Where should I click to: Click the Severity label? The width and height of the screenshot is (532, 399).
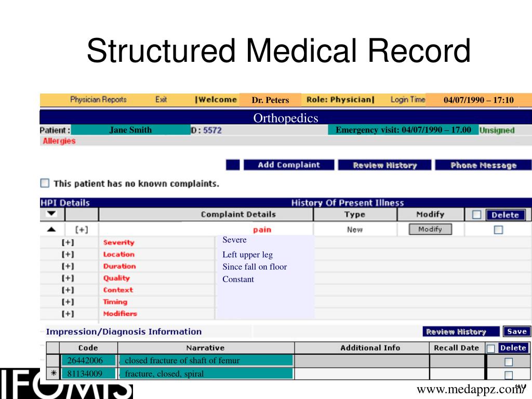(x=119, y=242)
